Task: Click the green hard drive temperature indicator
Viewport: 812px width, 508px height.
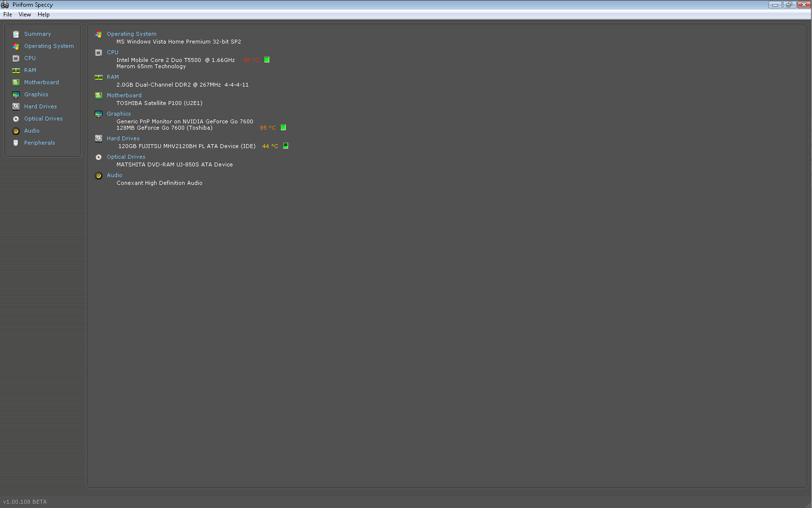Action: pyautogui.click(x=286, y=146)
